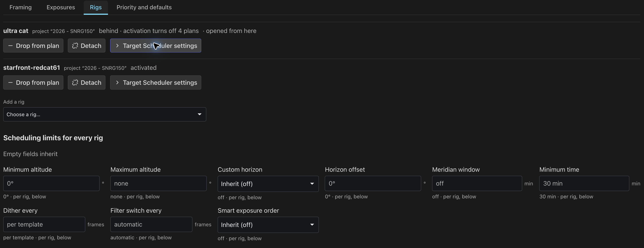Expand starfront-redcat61 Target Scheduler settings
This screenshot has height=248, width=644.
155,83
